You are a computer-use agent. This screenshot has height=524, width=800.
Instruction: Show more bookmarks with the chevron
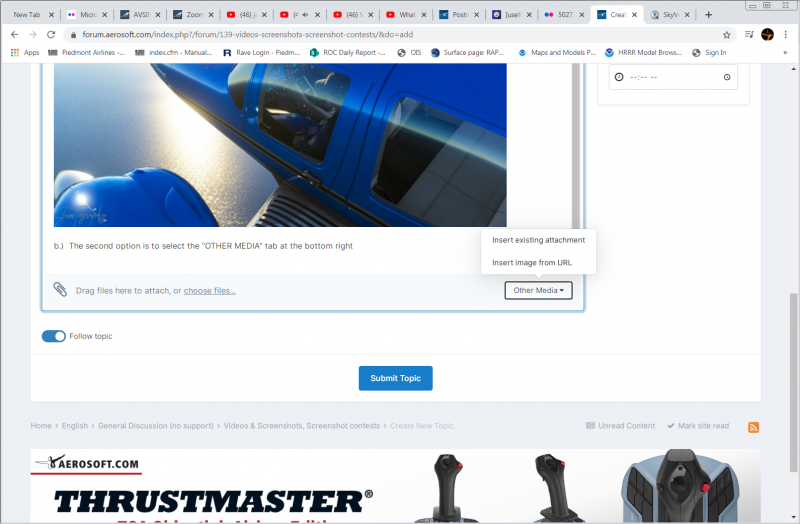pos(785,53)
